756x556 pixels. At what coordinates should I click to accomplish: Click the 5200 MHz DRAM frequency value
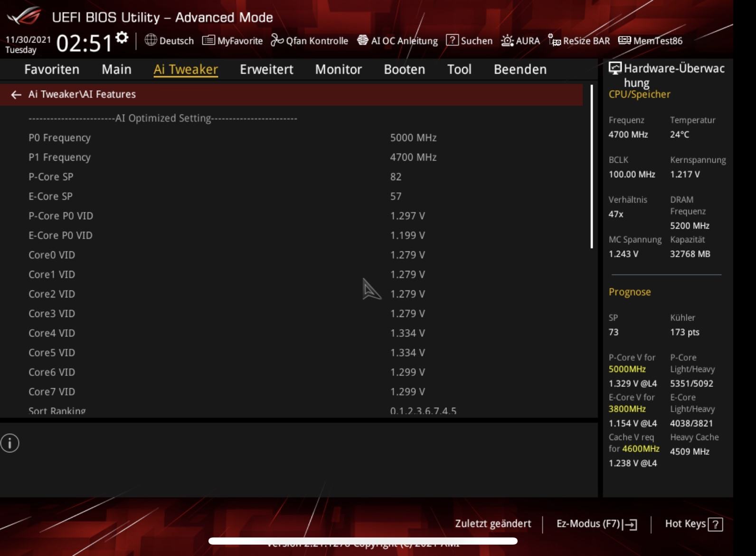(x=690, y=226)
